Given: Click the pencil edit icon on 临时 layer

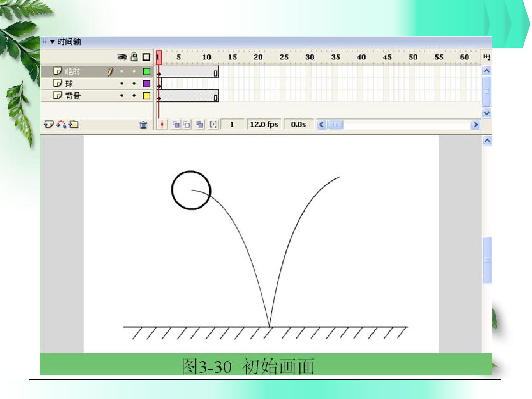Looking at the screenshot, I should click(110, 72).
